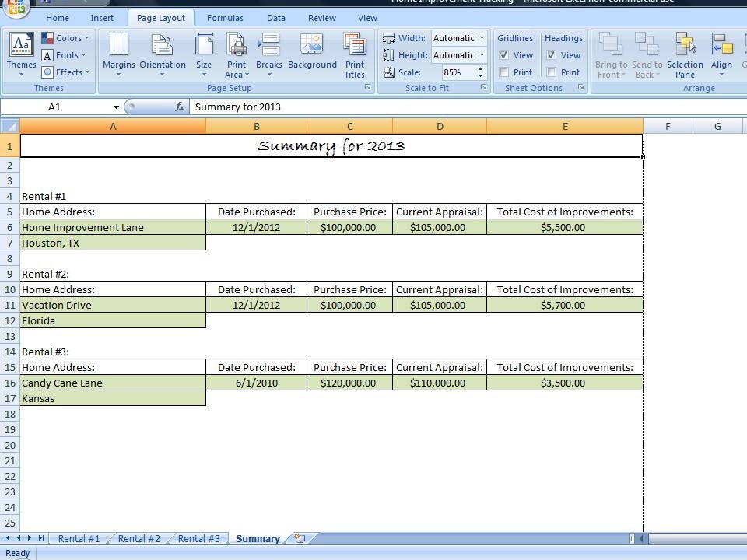Image resolution: width=747 pixels, height=560 pixels.
Task: Select the Summary sheet tab
Action: (258, 538)
